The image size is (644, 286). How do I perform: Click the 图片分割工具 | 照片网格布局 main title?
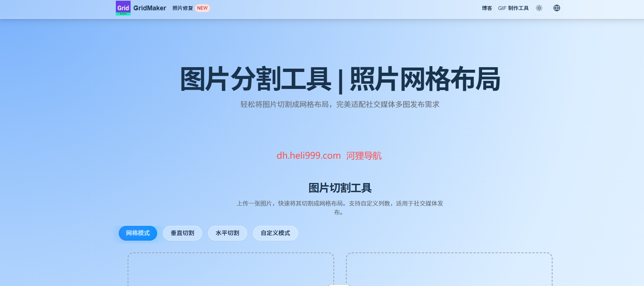tap(340, 79)
